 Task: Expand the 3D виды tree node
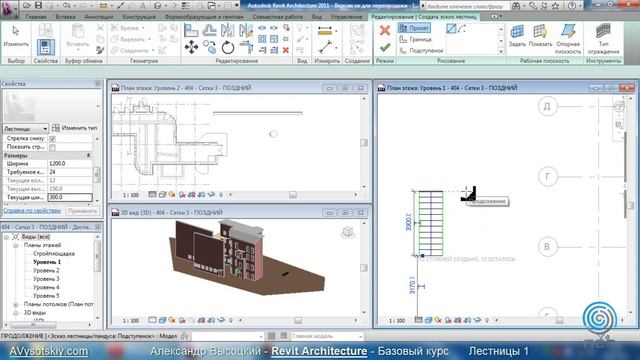[x=16, y=313]
